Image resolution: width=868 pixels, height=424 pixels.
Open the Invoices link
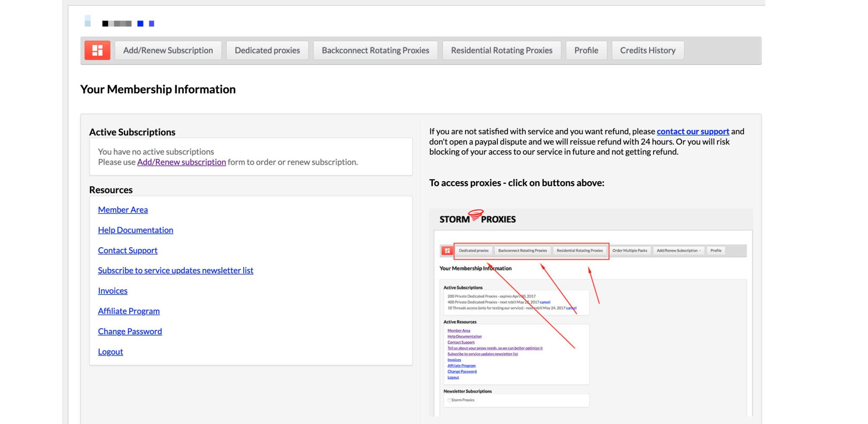(x=113, y=291)
